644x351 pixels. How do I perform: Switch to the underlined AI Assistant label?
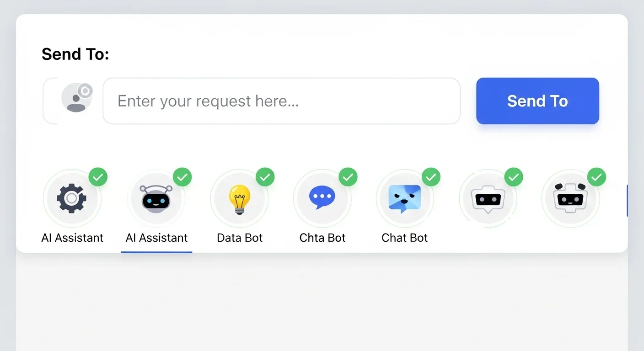(x=156, y=238)
